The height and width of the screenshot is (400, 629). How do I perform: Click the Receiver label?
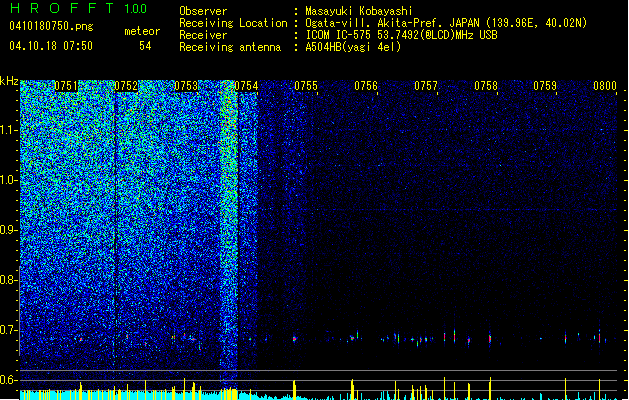point(203,35)
